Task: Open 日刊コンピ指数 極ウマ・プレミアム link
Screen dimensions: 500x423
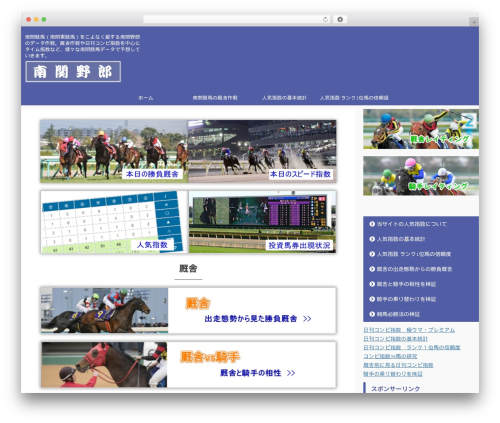Action: (409, 330)
